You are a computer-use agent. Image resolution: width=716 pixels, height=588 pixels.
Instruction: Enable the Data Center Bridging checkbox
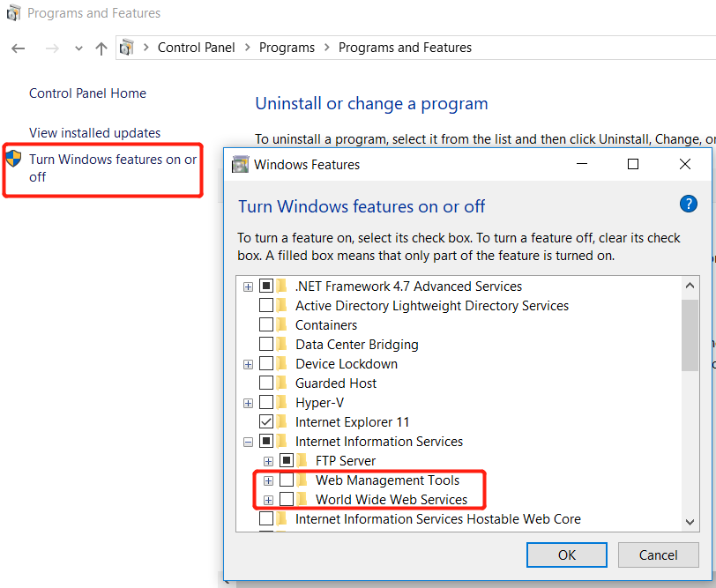(x=266, y=344)
